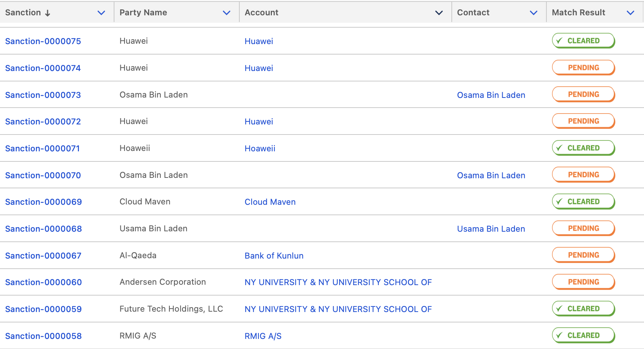644x349 pixels.
Task: Open record Sanction-0000072
Action: pos(43,121)
